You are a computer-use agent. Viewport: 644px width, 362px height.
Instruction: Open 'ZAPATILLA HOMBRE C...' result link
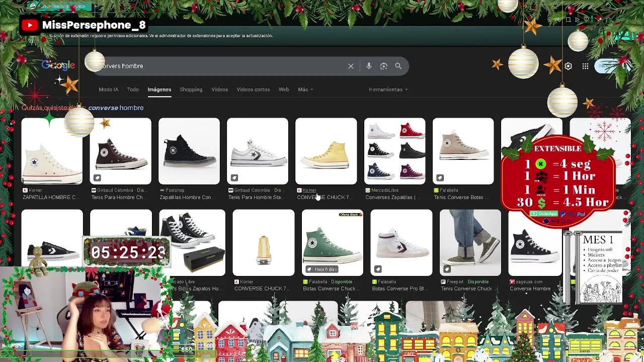[51, 197]
